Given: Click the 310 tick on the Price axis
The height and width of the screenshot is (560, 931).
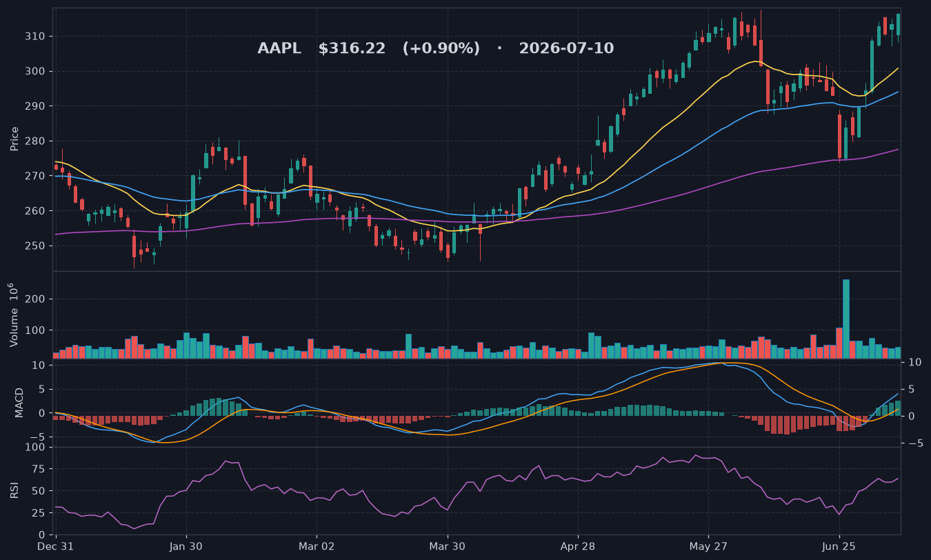Looking at the screenshot, I should pos(36,37).
